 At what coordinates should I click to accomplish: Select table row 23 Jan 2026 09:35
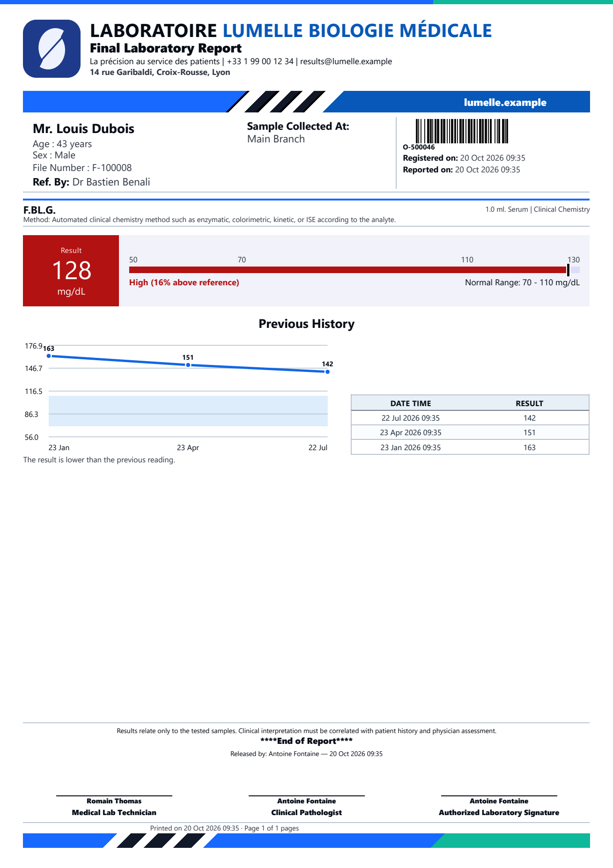pos(470,447)
